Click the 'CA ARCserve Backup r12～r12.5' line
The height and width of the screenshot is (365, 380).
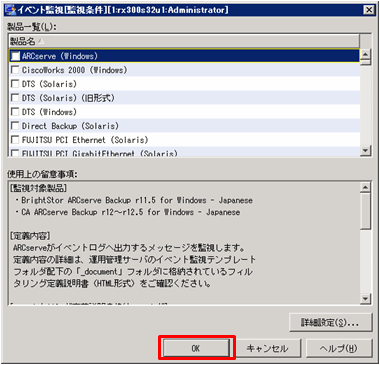128,212
